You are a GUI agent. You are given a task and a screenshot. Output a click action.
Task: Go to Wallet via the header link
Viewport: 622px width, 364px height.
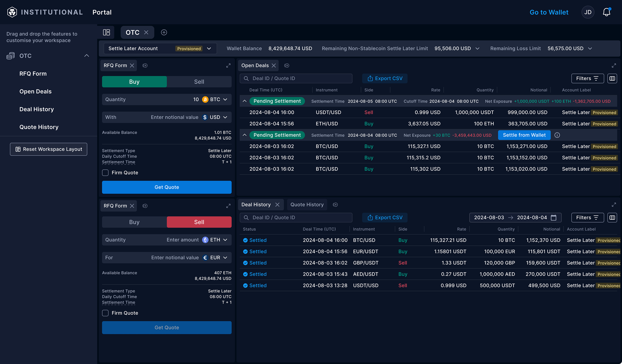pos(549,12)
